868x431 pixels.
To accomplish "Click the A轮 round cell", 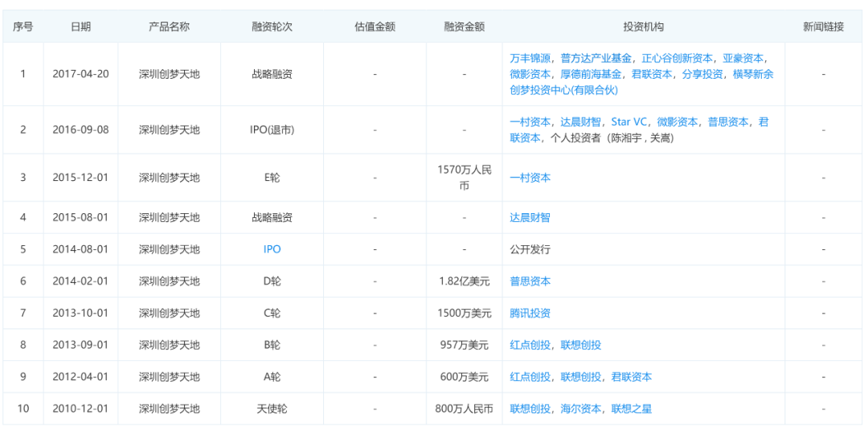I will point(272,377).
